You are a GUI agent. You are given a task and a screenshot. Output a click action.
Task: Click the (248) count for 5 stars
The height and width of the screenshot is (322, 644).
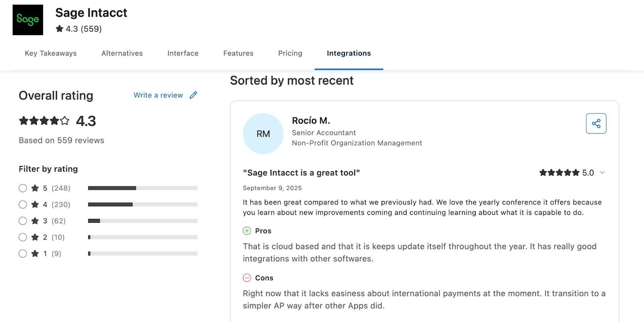point(61,188)
